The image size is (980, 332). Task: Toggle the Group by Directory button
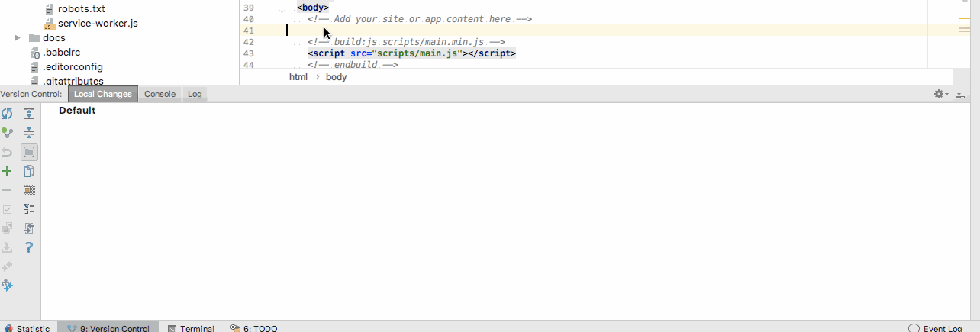(29, 152)
